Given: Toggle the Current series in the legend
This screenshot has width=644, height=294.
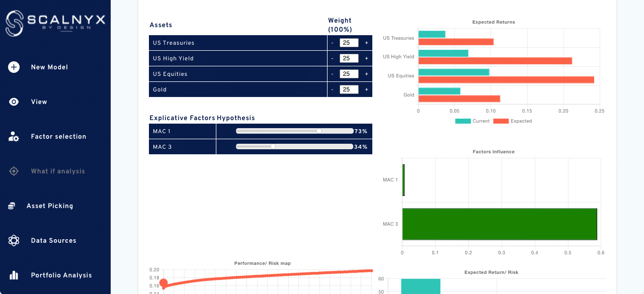Looking at the screenshot, I should tap(471, 121).
